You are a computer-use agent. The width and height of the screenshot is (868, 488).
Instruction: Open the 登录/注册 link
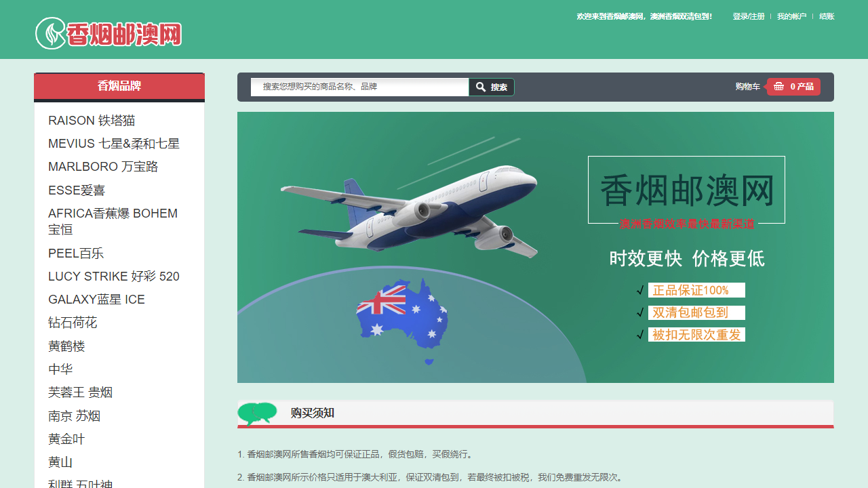(749, 16)
